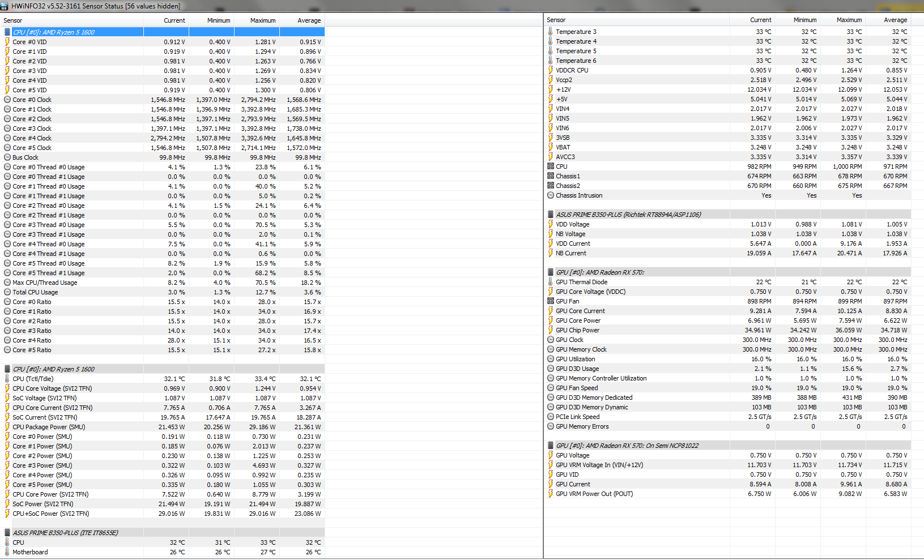Viewport: 924px width, 560px height.
Task: Click the 982 RPM CPU fan current value
Action: 759,166
